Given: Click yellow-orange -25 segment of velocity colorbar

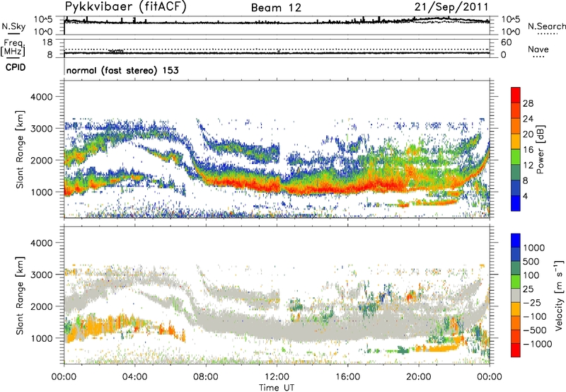Looking at the screenshot, I should [516, 309].
